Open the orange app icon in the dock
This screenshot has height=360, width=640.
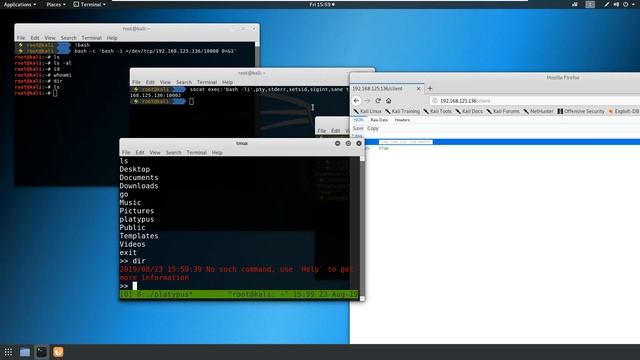[x=58, y=352]
